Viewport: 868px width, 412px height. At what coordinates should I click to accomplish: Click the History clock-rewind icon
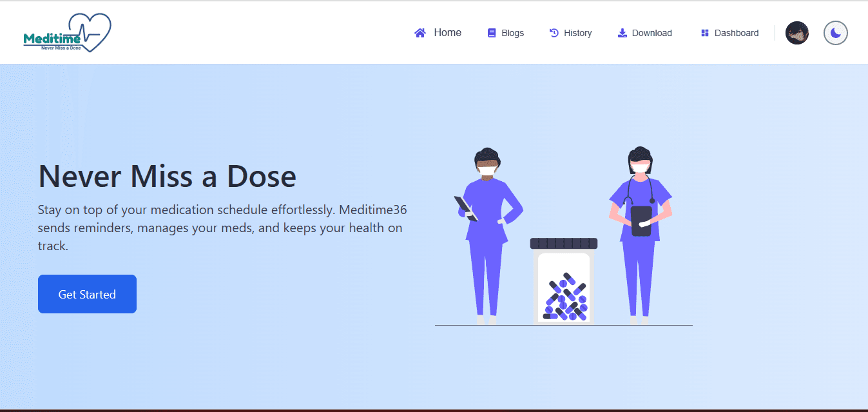tap(554, 32)
